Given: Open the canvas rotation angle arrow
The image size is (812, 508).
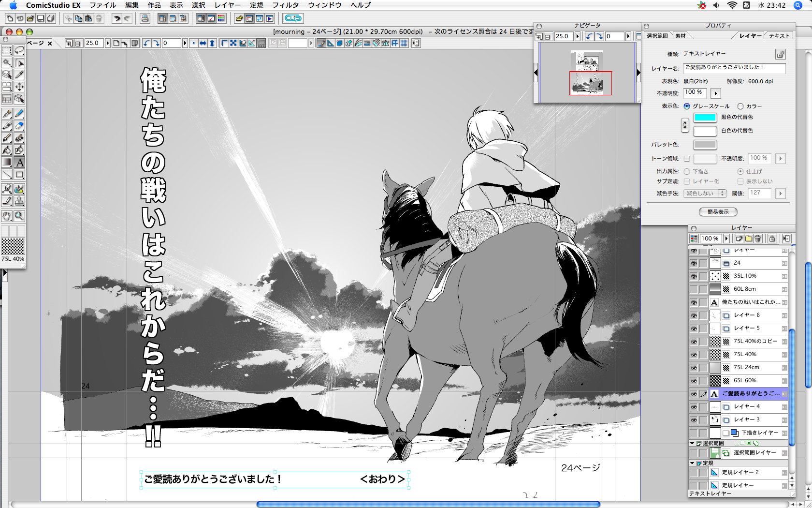Looking at the screenshot, I should tap(185, 43).
